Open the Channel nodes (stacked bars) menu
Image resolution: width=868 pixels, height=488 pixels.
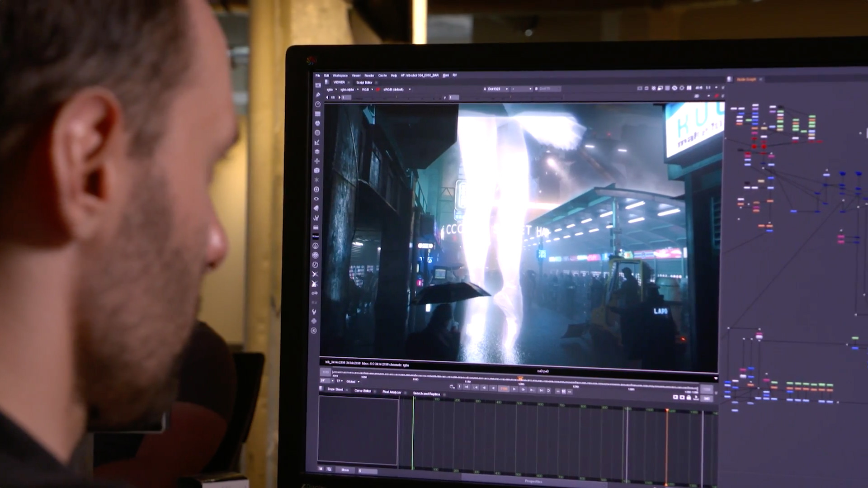pyautogui.click(x=318, y=114)
